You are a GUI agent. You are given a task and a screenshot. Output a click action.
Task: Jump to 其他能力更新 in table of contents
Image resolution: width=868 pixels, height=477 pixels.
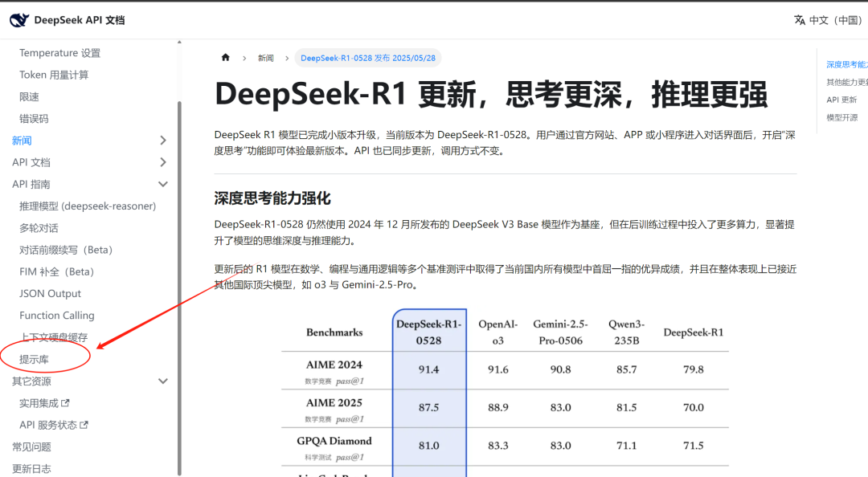click(846, 83)
